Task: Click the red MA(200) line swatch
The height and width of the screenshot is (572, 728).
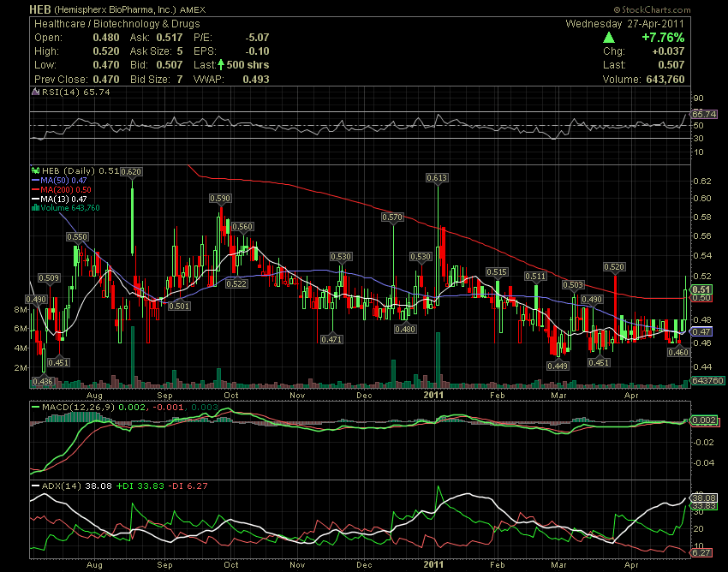Action: point(35,190)
